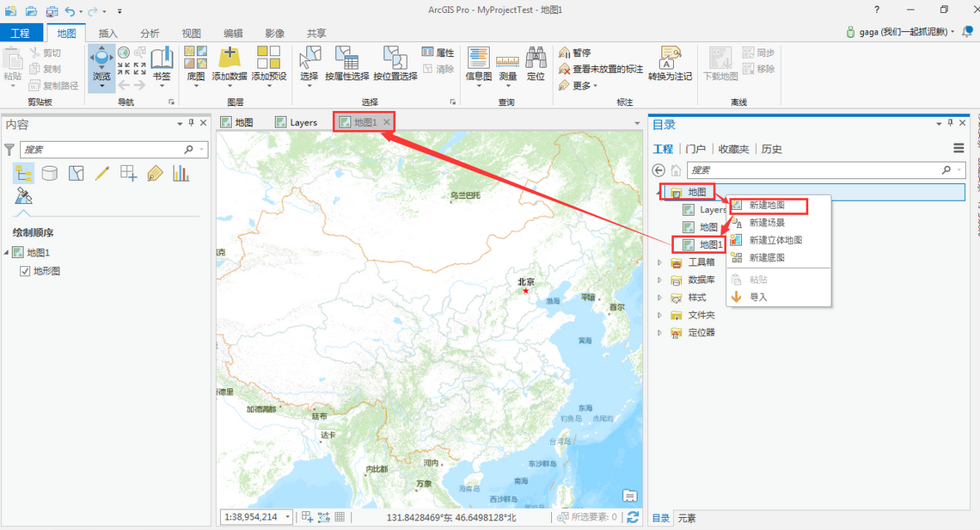This screenshot has height=530, width=980.
Task: Click the filter icon in 内容 panel
Action: 9,149
